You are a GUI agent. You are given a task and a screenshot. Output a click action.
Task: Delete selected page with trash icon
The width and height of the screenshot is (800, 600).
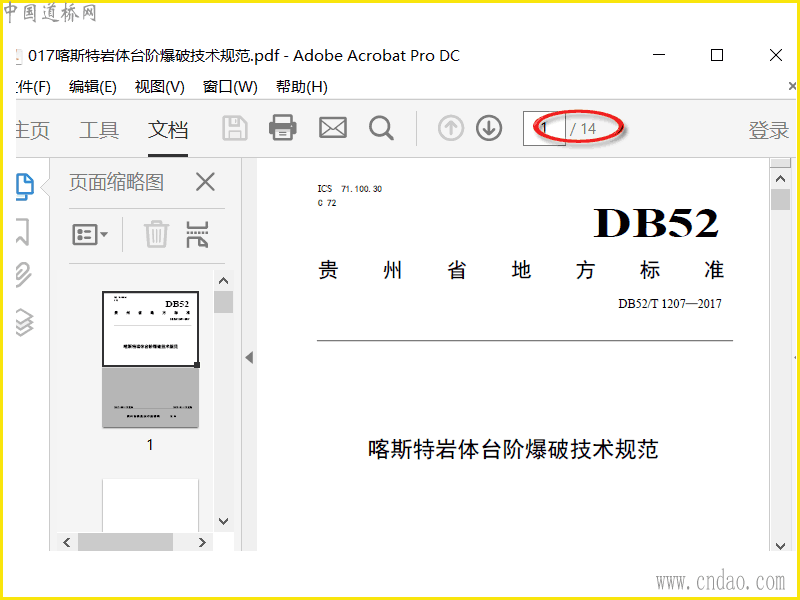click(x=156, y=234)
